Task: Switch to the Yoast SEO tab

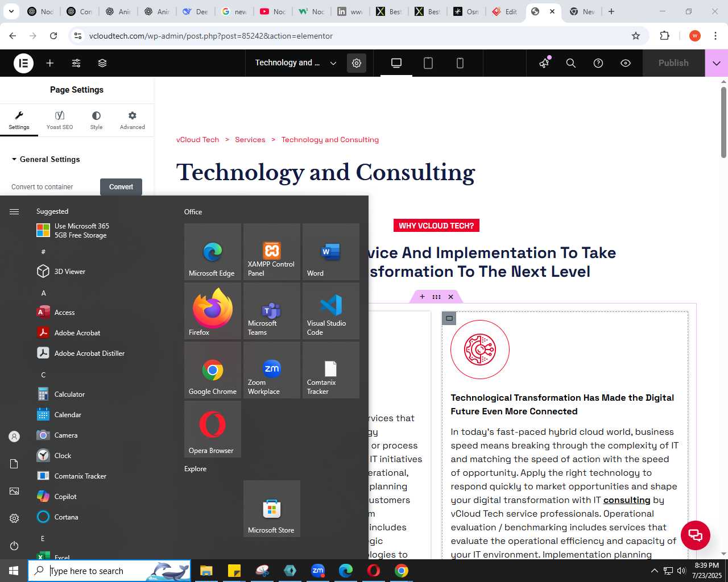Action: coord(60,120)
